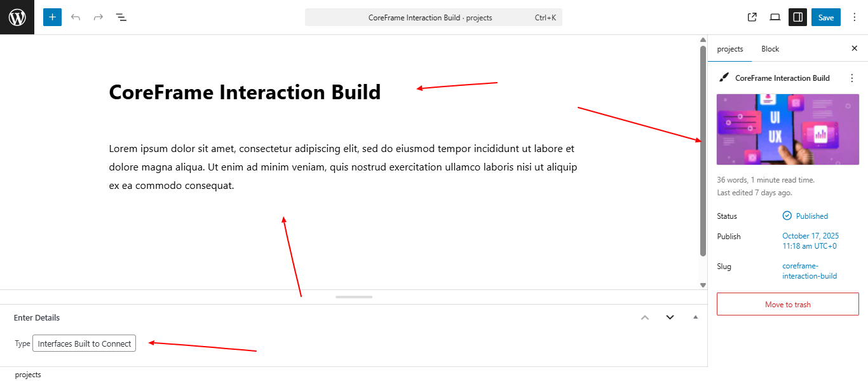Move Enter Details panel up with chevron

tap(645, 317)
